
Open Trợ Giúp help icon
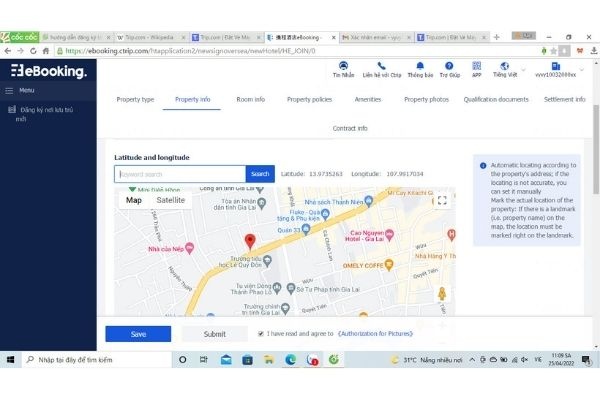[x=449, y=66]
